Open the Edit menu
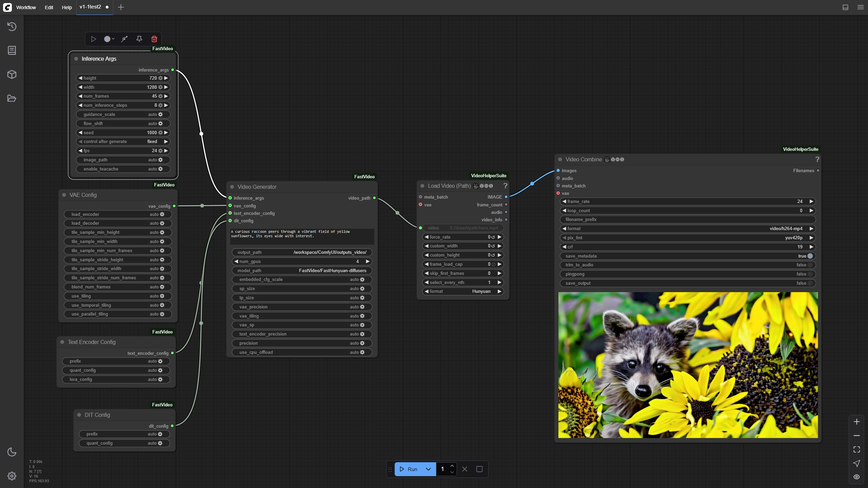The width and height of the screenshot is (868, 488). click(49, 7)
